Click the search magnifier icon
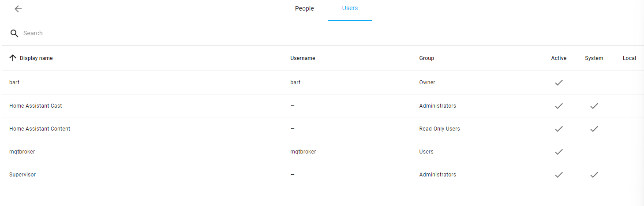Screen dimensions: 644x206 pyautogui.click(x=15, y=34)
